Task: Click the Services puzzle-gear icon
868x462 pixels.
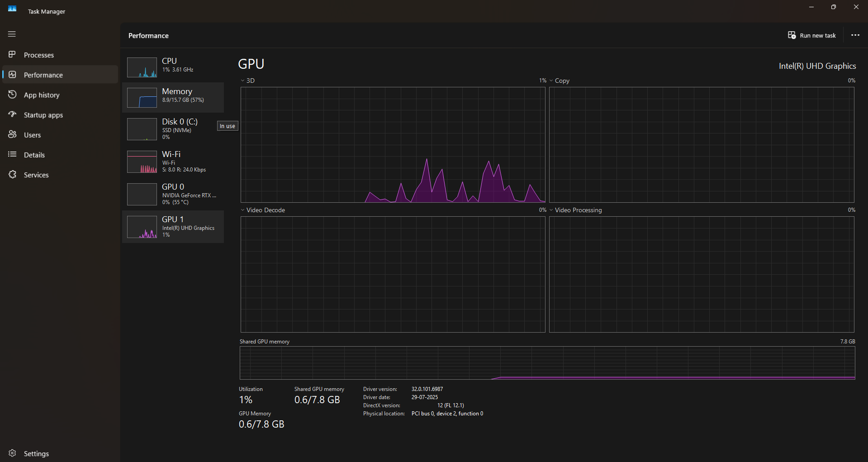Action: (x=12, y=174)
